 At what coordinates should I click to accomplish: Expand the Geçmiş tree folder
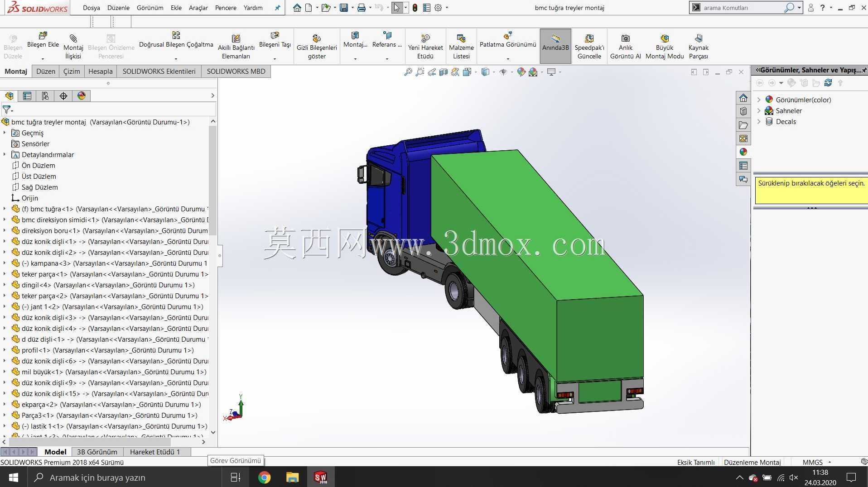point(5,133)
